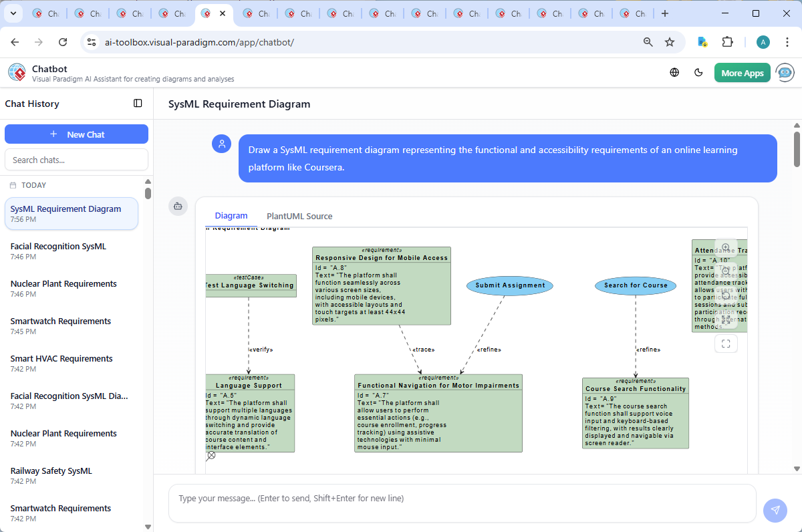The width and height of the screenshot is (802, 532).
Task: Reset the diagram view rotation
Action: tap(726, 295)
